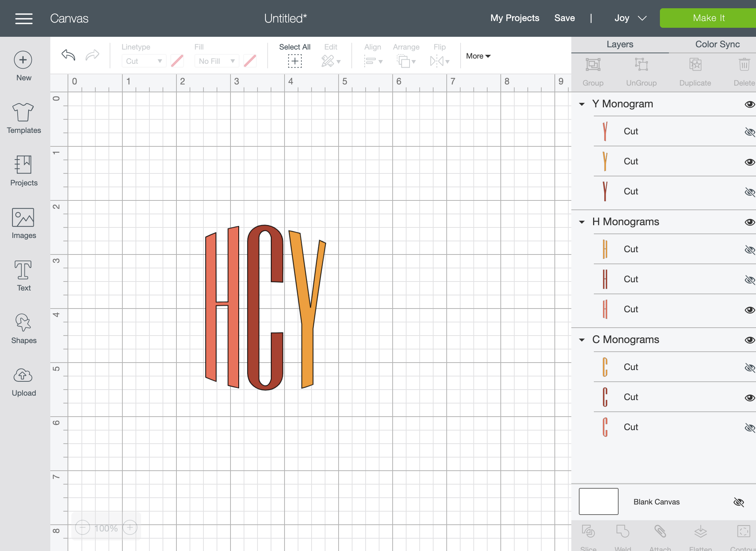The height and width of the screenshot is (551, 756).
Task: Hide the Y Monogram group
Action: pyautogui.click(x=750, y=104)
